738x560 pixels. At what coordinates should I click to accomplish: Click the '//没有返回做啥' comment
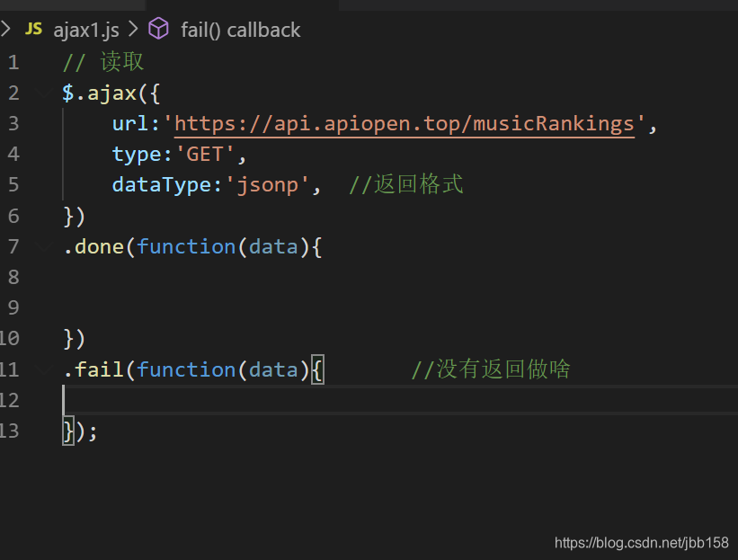pyautogui.click(x=491, y=369)
